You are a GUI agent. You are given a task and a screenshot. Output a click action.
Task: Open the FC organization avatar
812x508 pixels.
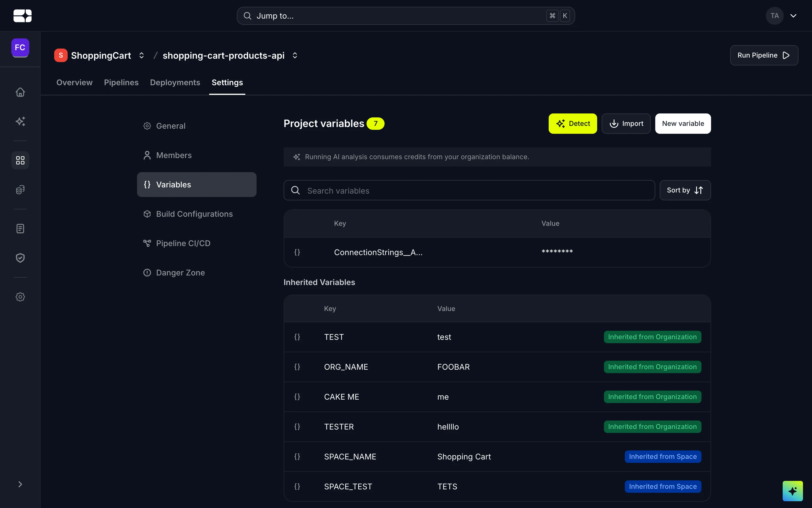(20, 47)
